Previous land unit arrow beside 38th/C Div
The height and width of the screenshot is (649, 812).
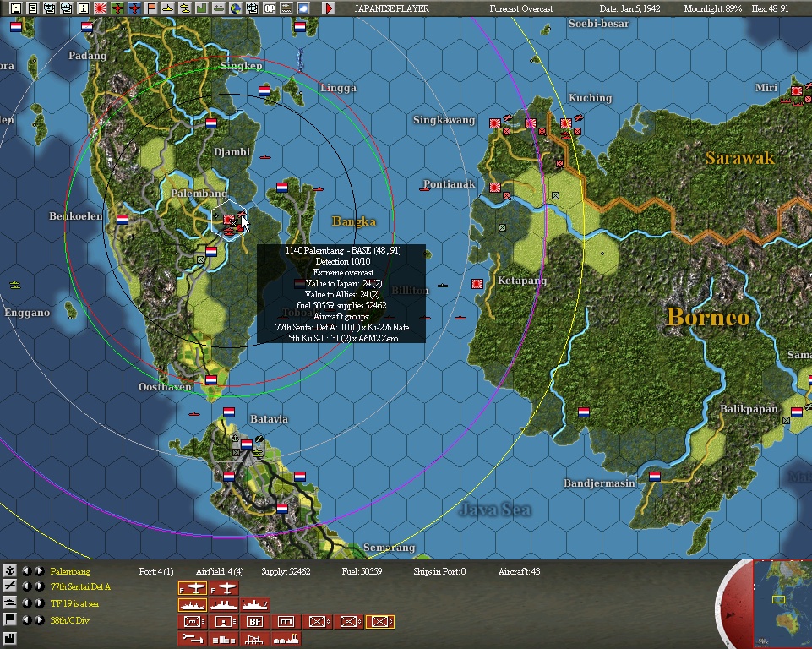pyautogui.click(x=27, y=620)
